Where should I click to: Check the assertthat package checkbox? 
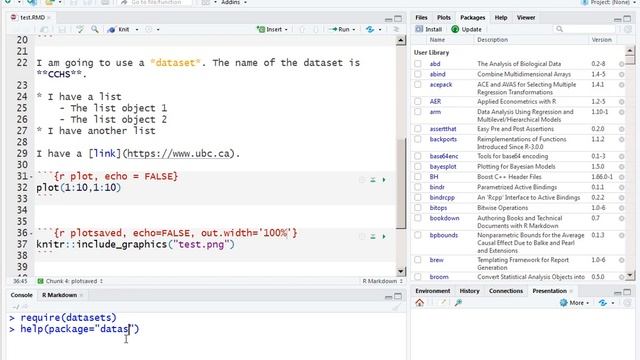(418, 129)
